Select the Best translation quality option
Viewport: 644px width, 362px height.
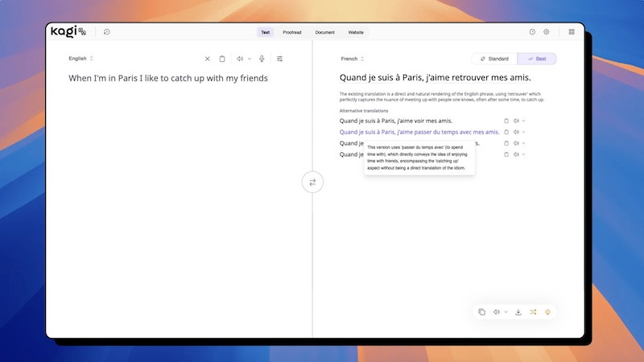tap(536, 59)
